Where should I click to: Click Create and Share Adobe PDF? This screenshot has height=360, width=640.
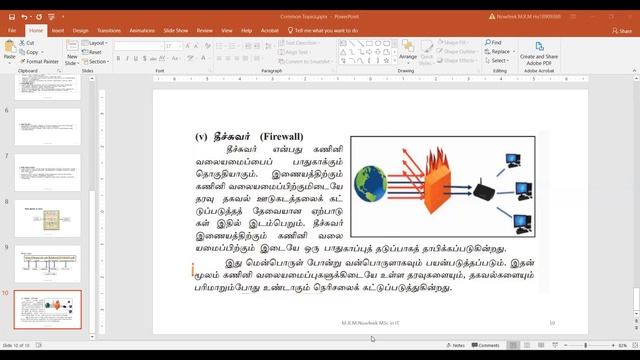[x=539, y=53]
